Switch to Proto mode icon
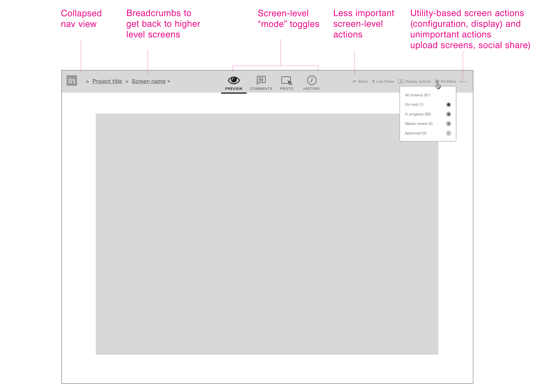Image resolution: width=556 pixels, height=392 pixels. 287,80
